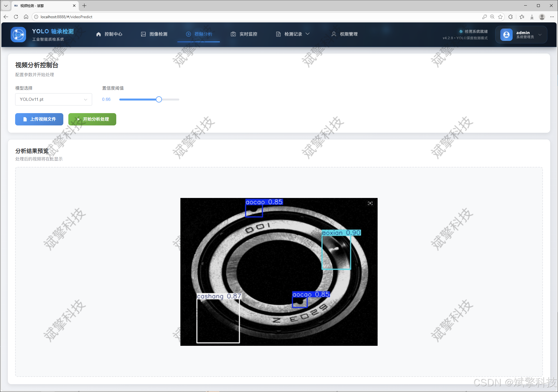The image size is (558, 392).
Task: Expand the 检测记录 menu
Action: pos(293,34)
